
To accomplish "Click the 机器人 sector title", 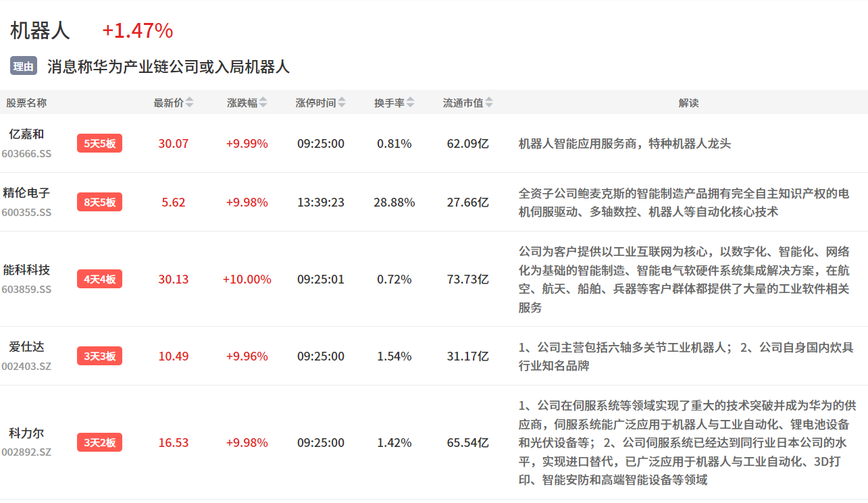I will pos(40,30).
